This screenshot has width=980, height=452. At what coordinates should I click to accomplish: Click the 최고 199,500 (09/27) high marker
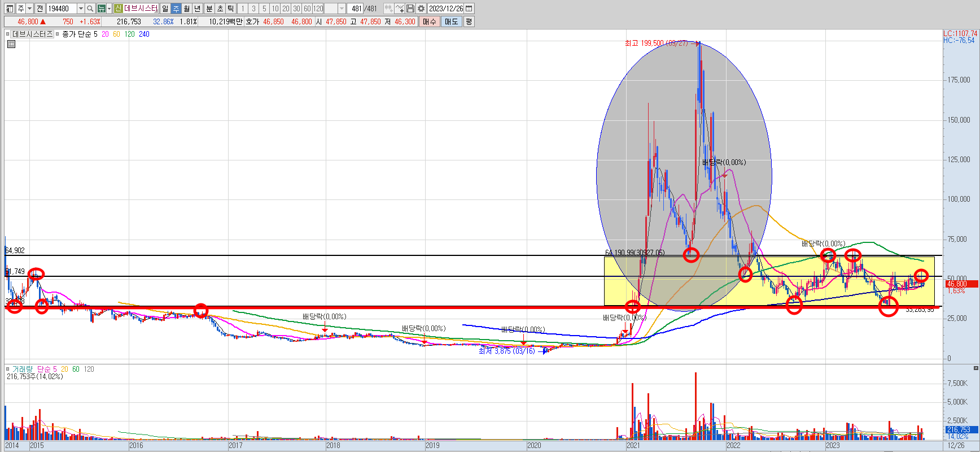pos(657,43)
